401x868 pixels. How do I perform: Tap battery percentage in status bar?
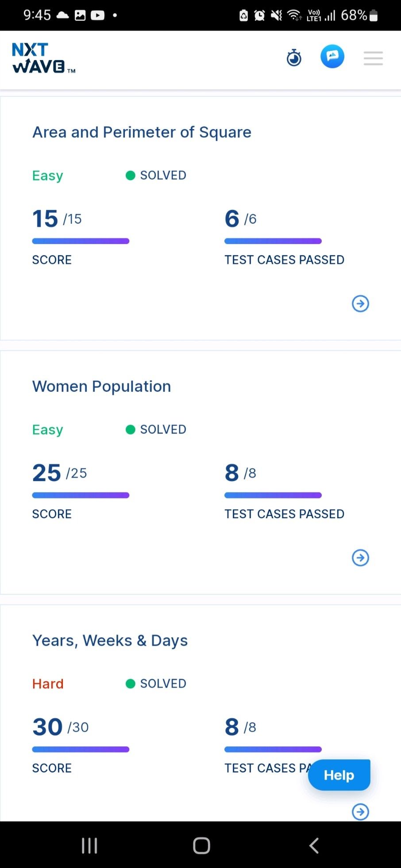click(354, 15)
